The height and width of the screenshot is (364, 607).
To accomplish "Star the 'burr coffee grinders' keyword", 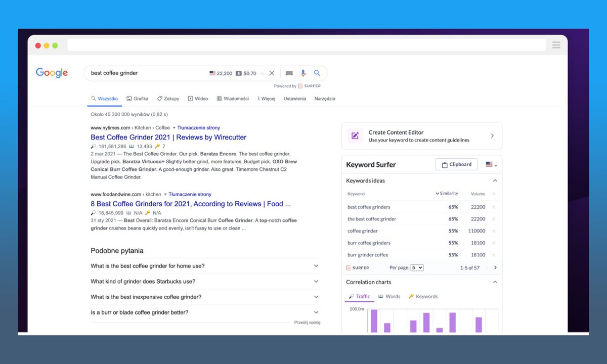I will 494,243.
